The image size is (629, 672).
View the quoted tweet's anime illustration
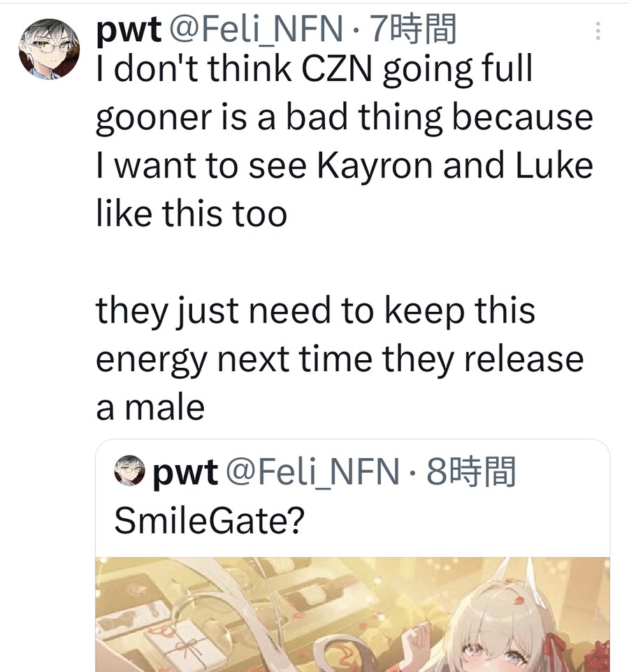[352, 615]
